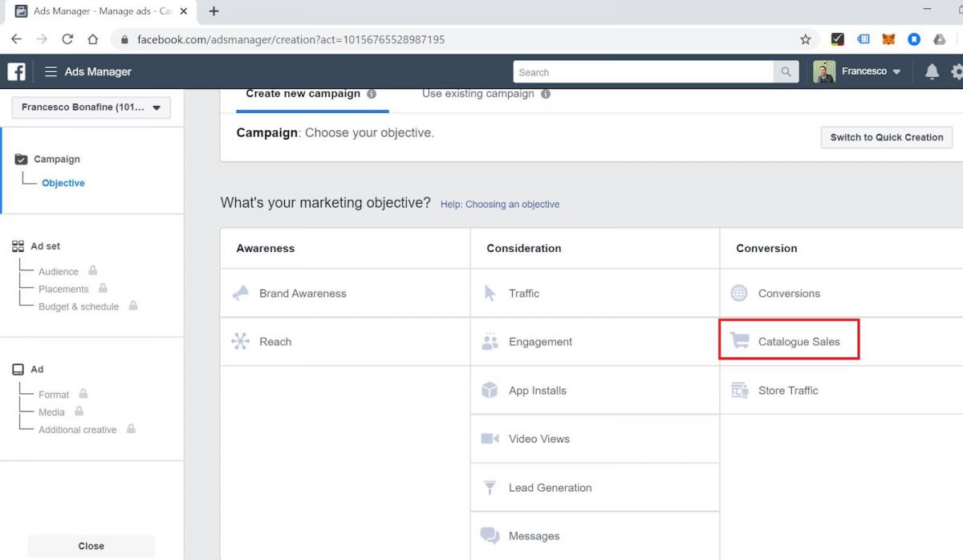Click the Traffic cursor icon

[x=490, y=293]
